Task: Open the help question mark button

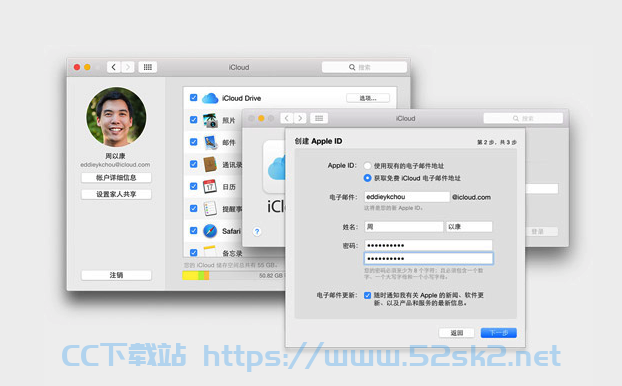Action: tap(257, 231)
